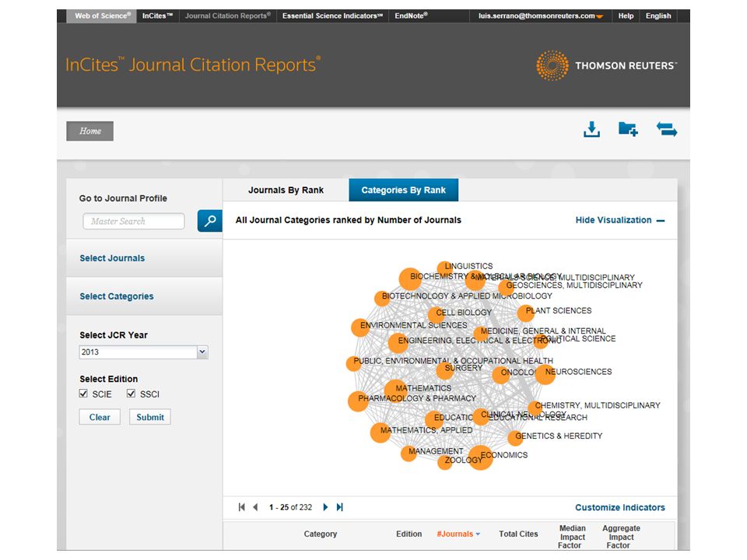The height and width of the screenshot is (560, 747).
Task: Select the BIOTECHNOLOGY & APPLIED MICROBIOLOGY node
Action: (x=382, y=299)
